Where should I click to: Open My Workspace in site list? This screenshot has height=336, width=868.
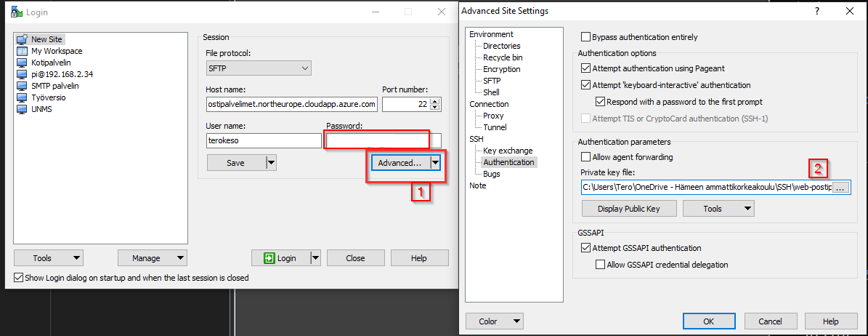[57, 51]
